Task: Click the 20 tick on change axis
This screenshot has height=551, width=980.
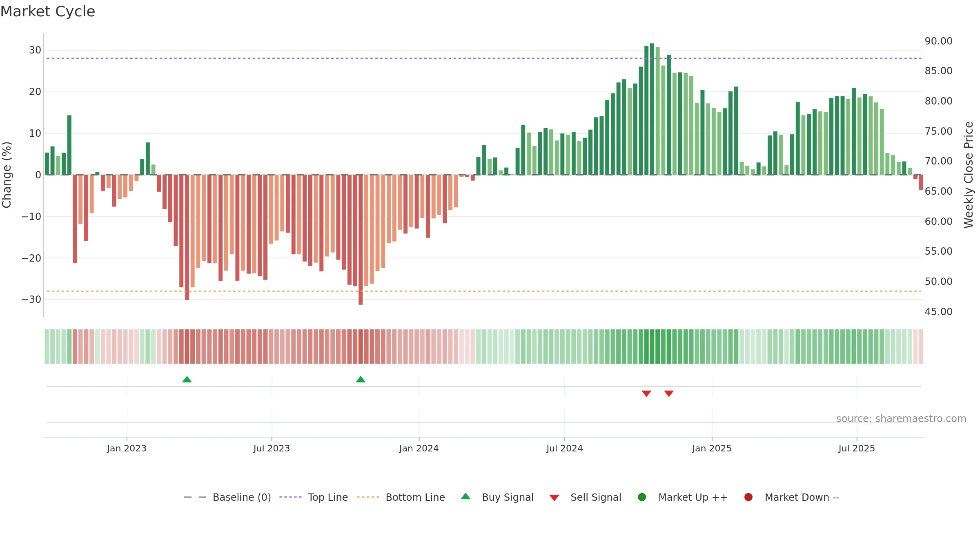Action: (x=35, y=92)
